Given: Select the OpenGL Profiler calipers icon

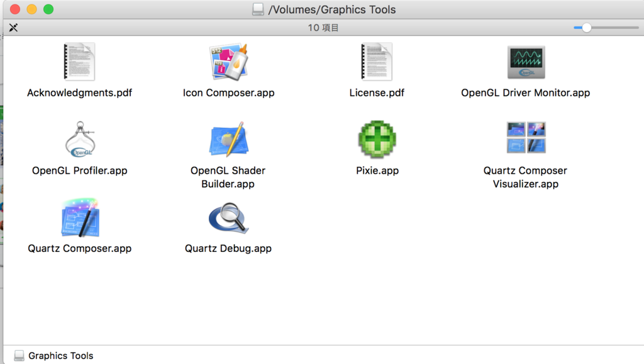Looking at the screenshot, I should [80, 139].
